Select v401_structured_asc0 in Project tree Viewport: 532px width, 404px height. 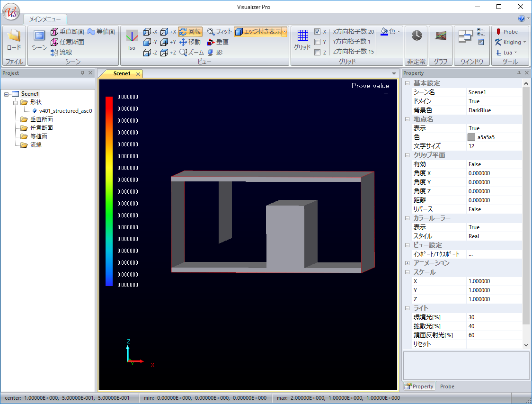click(x=65, y=111)
